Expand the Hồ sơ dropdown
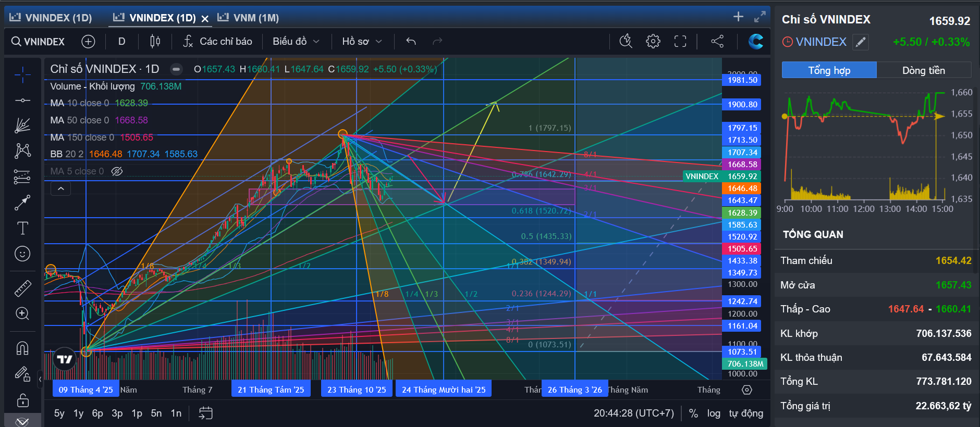The image size is (980, 427). tap(362, 42)
